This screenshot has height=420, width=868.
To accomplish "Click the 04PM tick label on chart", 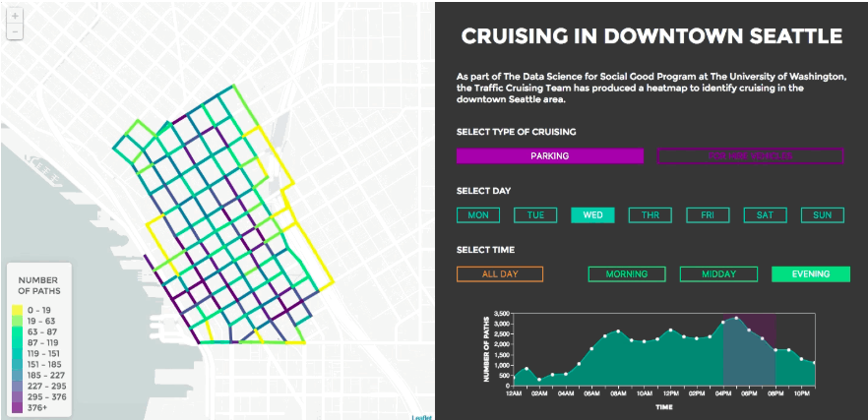I will point(723,393).
